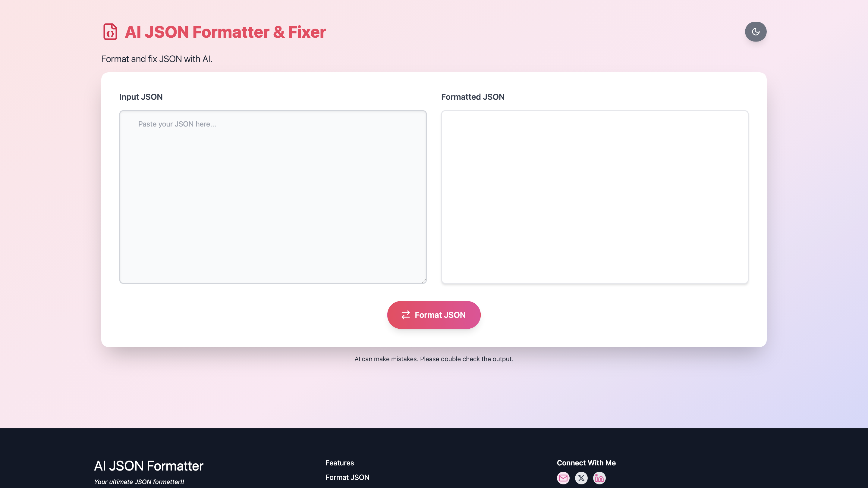
Task: Select the AI disclaimer text below the card
Action: (434, 359)
